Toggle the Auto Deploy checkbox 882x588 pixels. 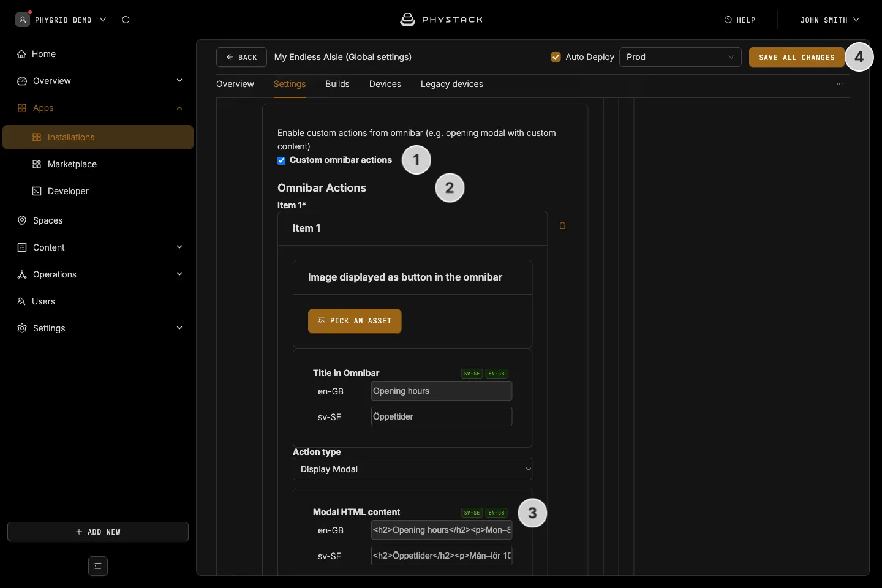[x=556, y=57]
